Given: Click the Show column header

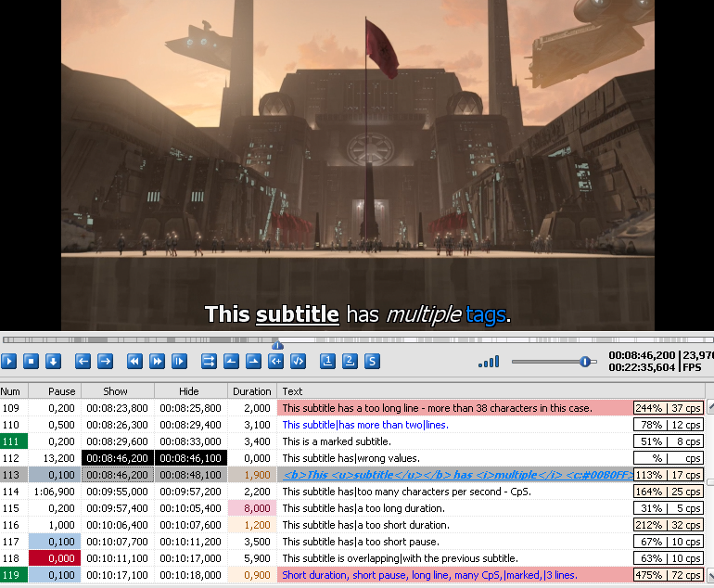Looking at the screenshot, I should pyautogui.click(x=118, y=391).
